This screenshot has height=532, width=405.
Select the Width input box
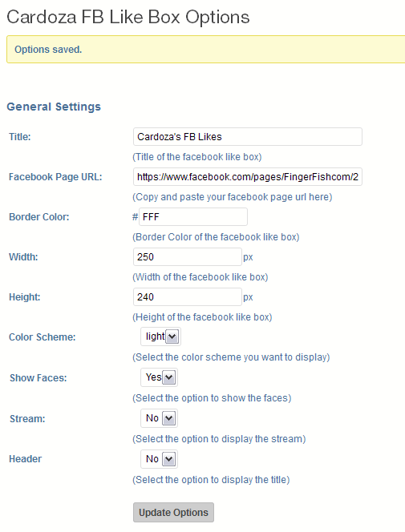point(188,257)
